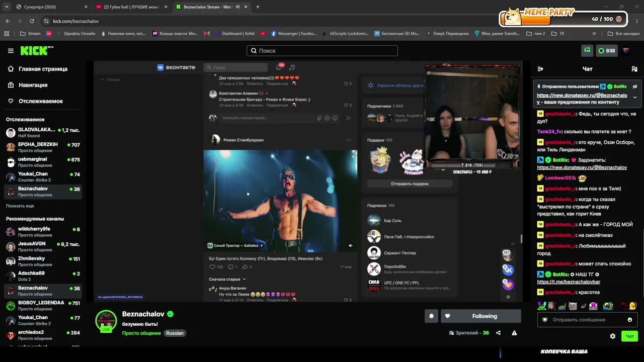Open the Кольцо власти bookmark
Image resolution: width=644 pixels, height=362 pixels.
click(175, 34)
